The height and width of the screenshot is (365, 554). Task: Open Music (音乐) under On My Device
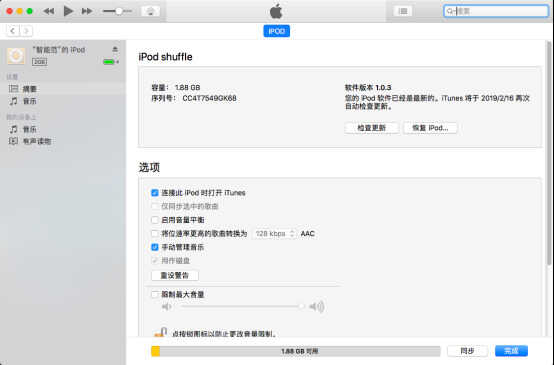[63, 129]
